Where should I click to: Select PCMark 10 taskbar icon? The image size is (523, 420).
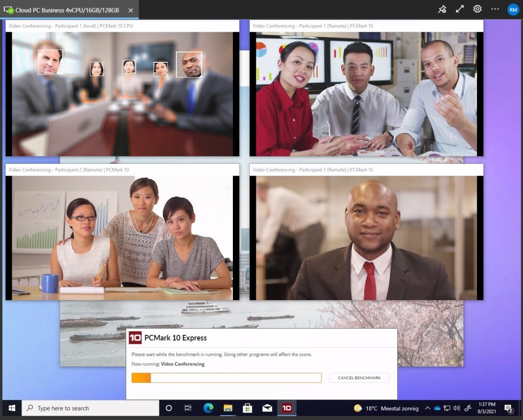point(287,408)
